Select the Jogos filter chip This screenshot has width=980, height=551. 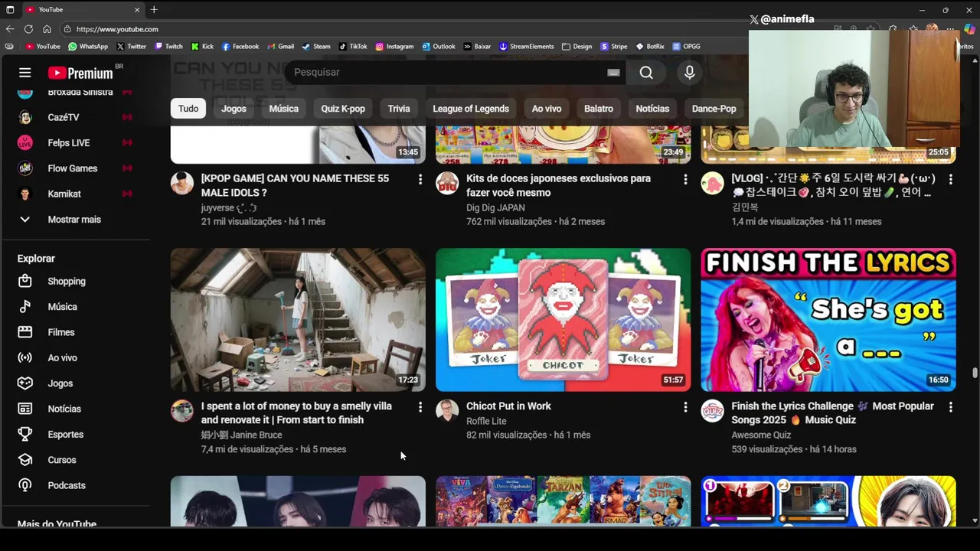coord(234,109)
